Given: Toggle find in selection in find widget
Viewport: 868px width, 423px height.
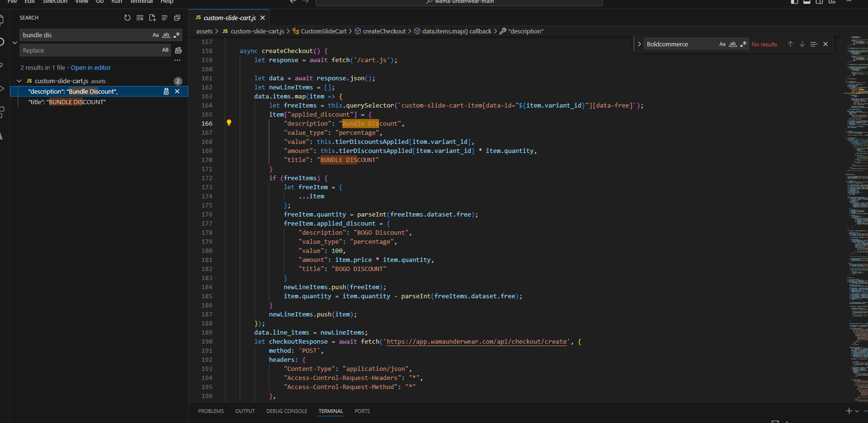Looking at the screenshot, I should coord(814,44).
